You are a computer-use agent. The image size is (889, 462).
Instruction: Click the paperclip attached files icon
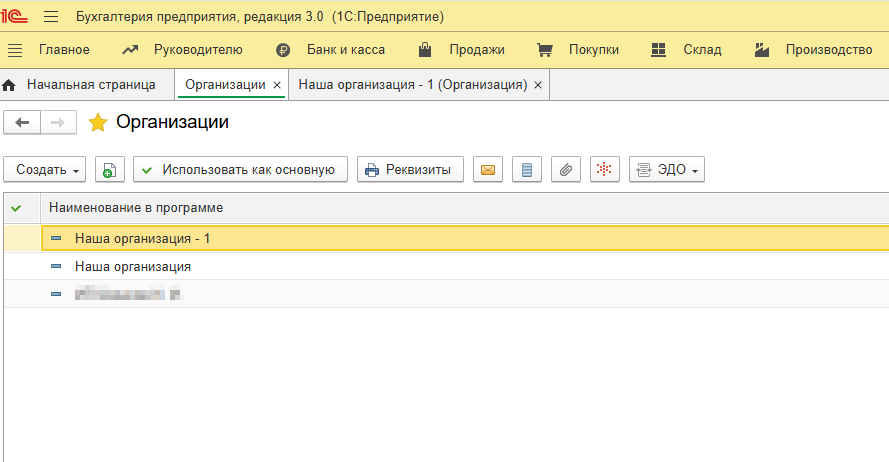pyautogui.click(x=566, y=169)
